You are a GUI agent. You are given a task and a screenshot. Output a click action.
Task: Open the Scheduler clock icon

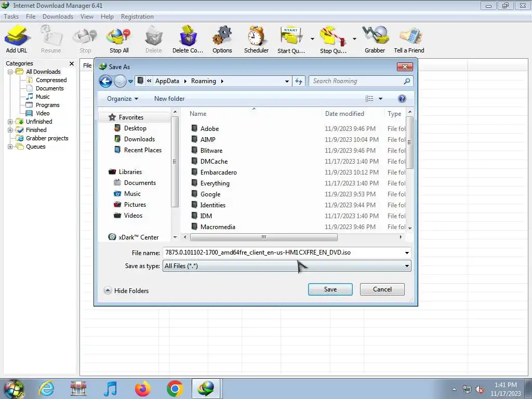(256, 39)
